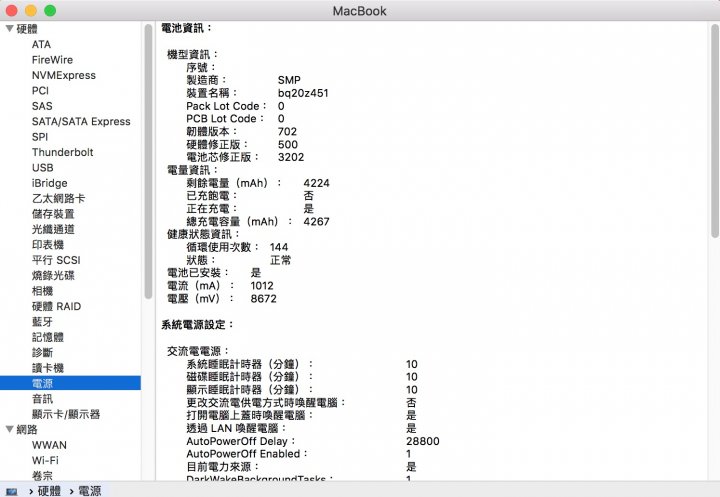Select WWAN under network
Image resolution: width=720 pixels, height=497 pixels.
(x=49, y=445)
